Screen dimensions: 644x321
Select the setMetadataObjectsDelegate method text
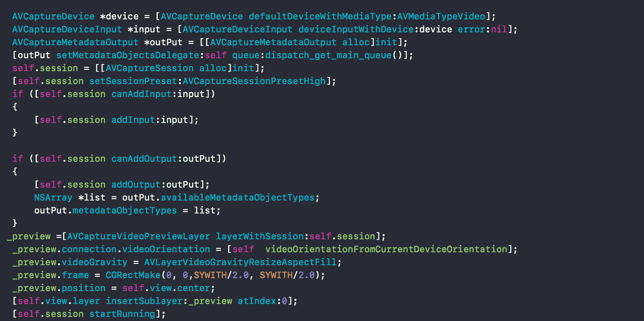[128, 55]
